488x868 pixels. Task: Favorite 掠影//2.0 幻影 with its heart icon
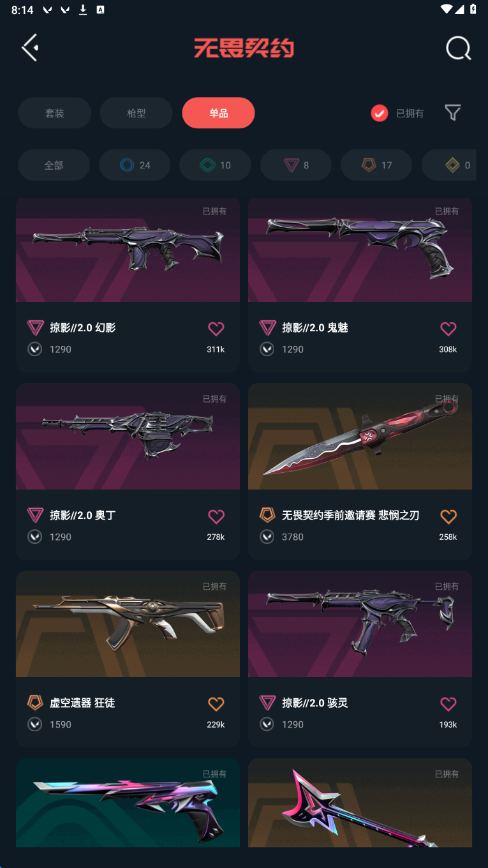[x=216, y=329]
